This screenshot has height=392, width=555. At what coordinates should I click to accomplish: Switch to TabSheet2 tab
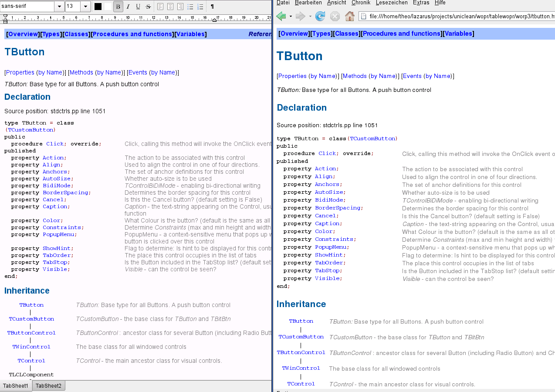[49, 386]
